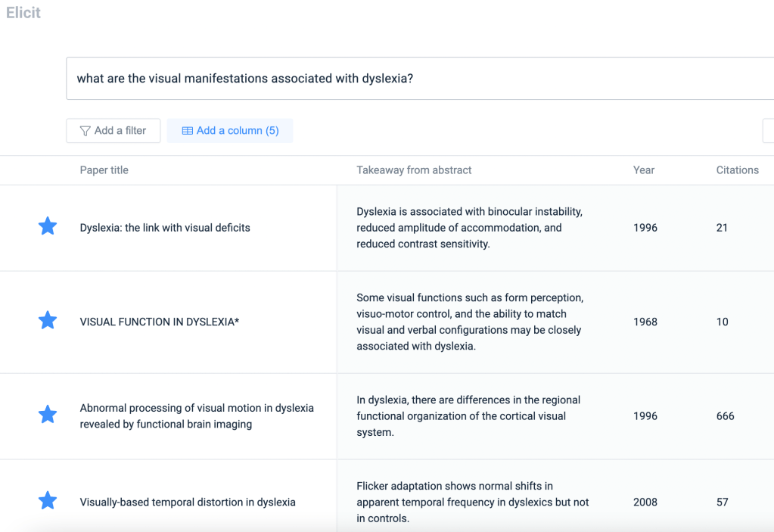Select the takeaway about form perception and visuo-motor control
The image size is (774, 532).
point(469,322)
